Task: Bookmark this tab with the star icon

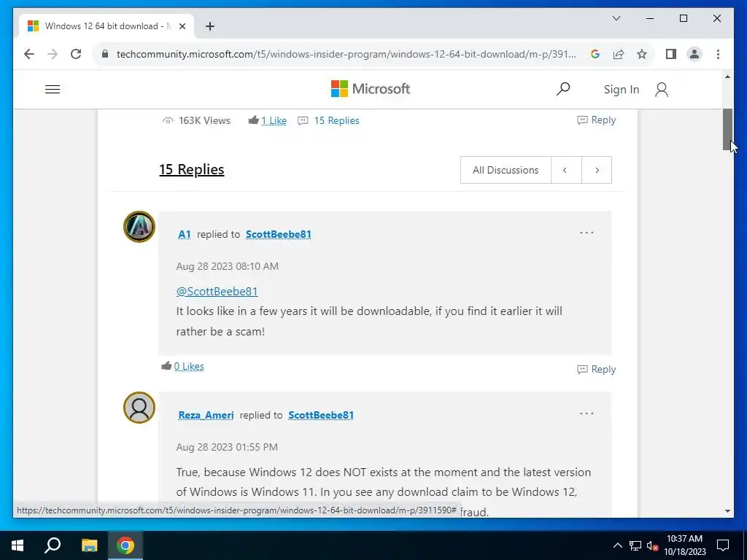Action: [x=642, y=54]
